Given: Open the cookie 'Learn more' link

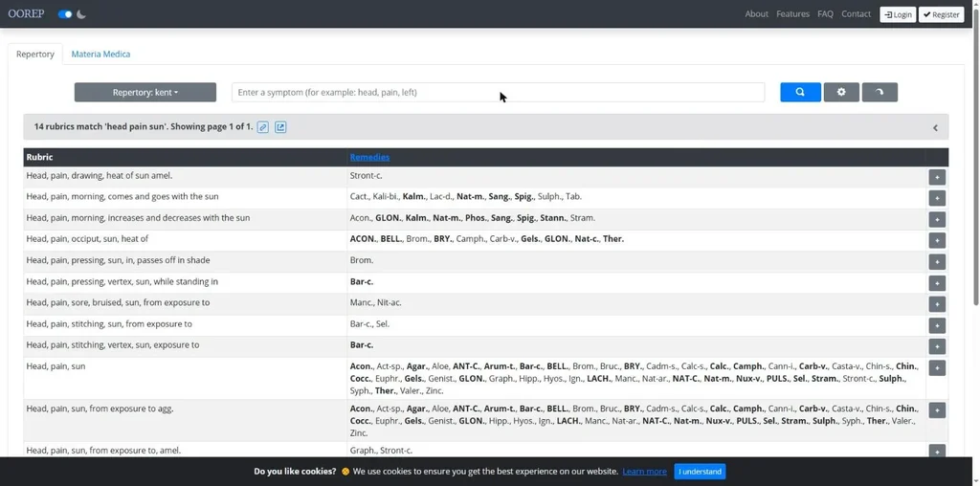Looking at the screenshot, I should pyautogui.click(x=644, y=472).
